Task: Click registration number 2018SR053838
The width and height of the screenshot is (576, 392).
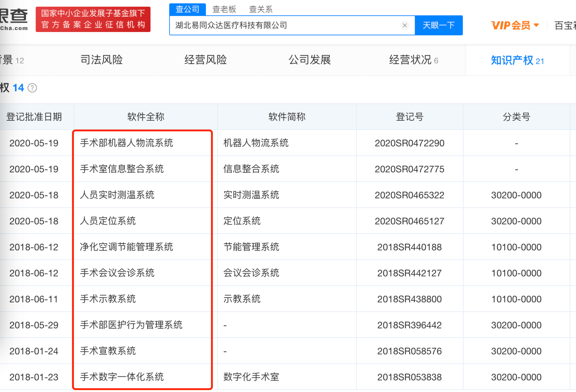Action: [x=409, y=377]
